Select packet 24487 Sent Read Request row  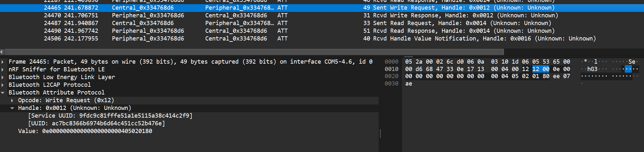[322, 23]
